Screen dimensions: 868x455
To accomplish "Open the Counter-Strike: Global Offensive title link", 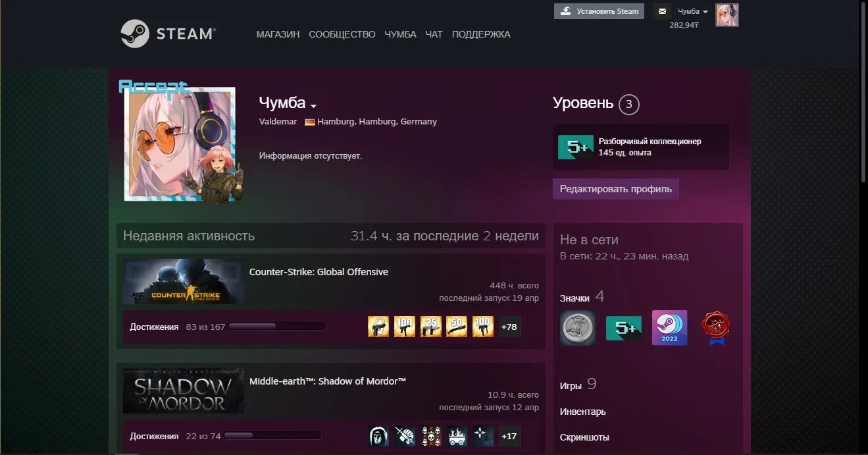I will (319, 272).
